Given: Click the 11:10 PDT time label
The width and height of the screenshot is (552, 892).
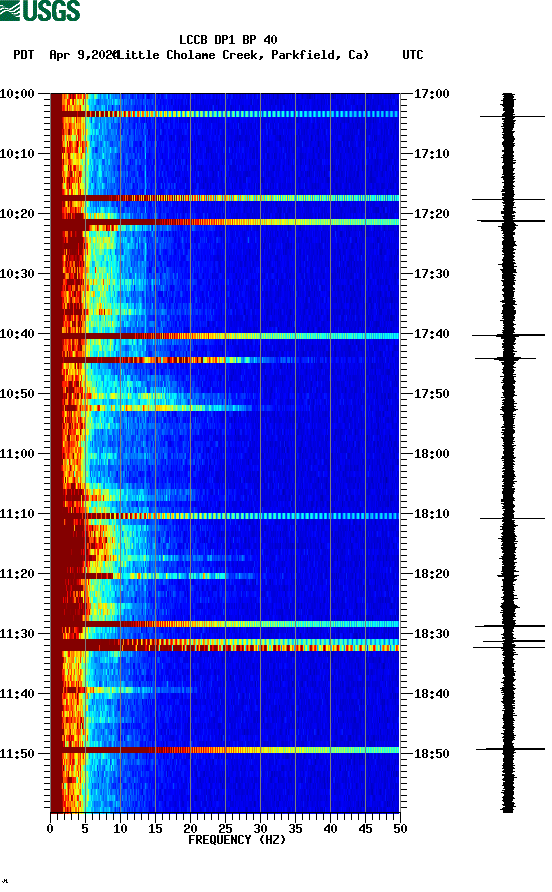Looking at the screenshot, I should pyautogui.click(x=17, y=514).
